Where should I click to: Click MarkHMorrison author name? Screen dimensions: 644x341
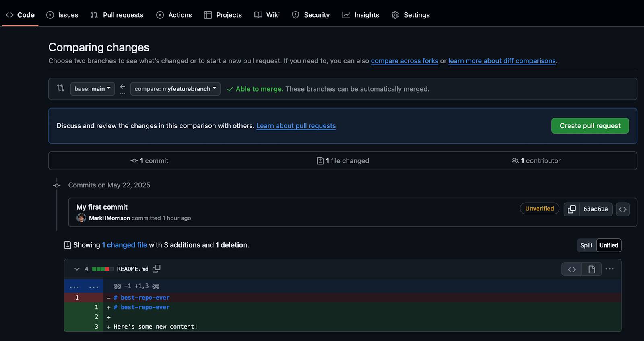[x=109, y=218]
